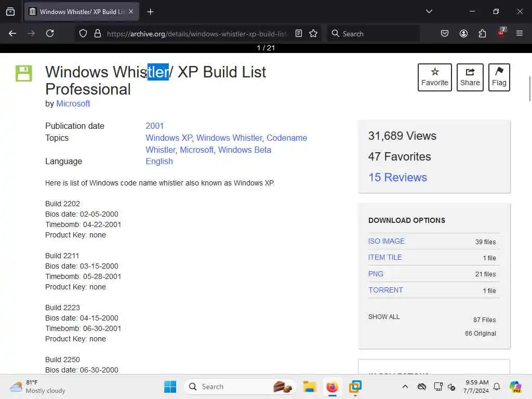
Task: Click the monitor display tray icon
Action: click(x=438, y=387)
